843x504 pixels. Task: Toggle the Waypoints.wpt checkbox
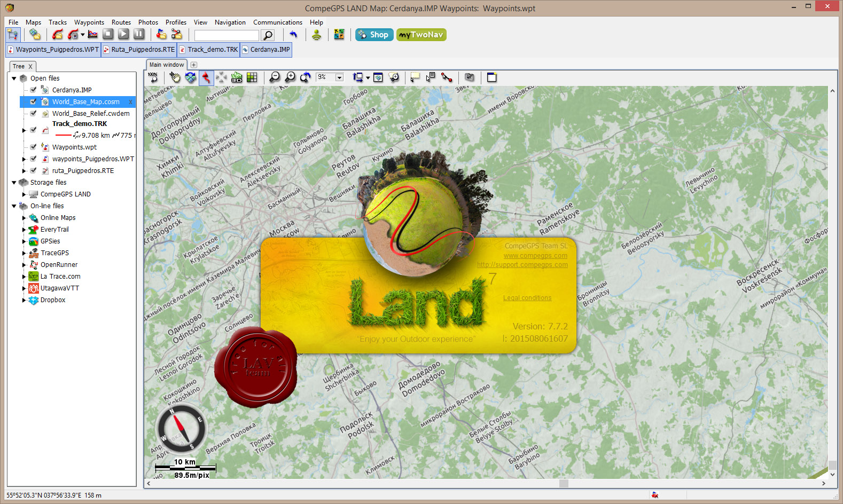coord(33,147)
